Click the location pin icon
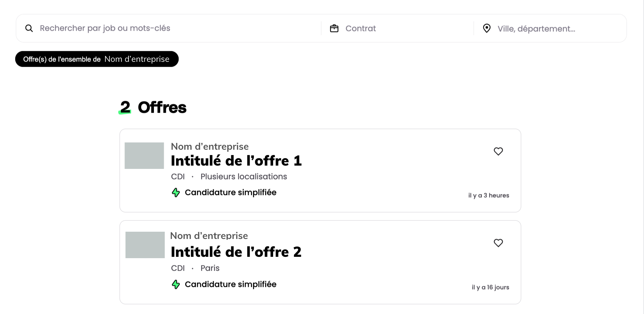 tap(486, 28)
